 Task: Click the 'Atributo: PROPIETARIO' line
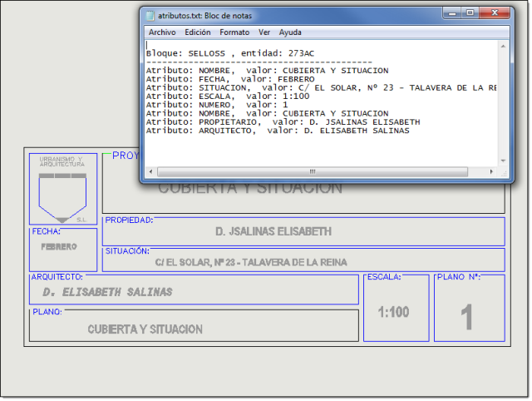283,122
